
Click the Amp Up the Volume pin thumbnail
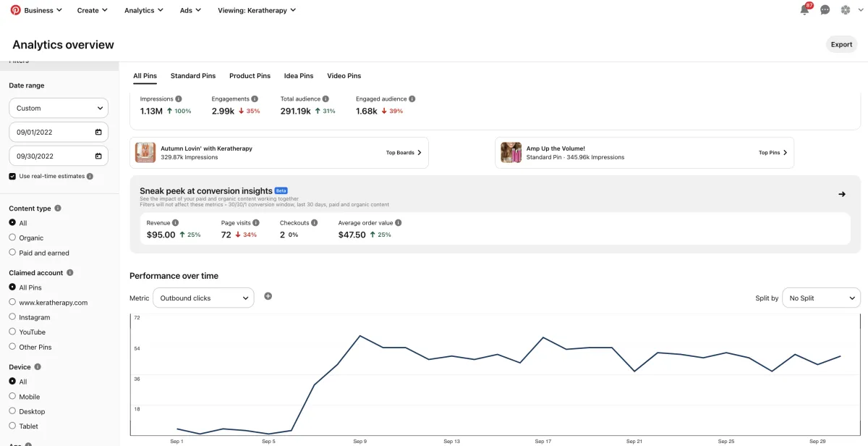(x=511, y=153)
